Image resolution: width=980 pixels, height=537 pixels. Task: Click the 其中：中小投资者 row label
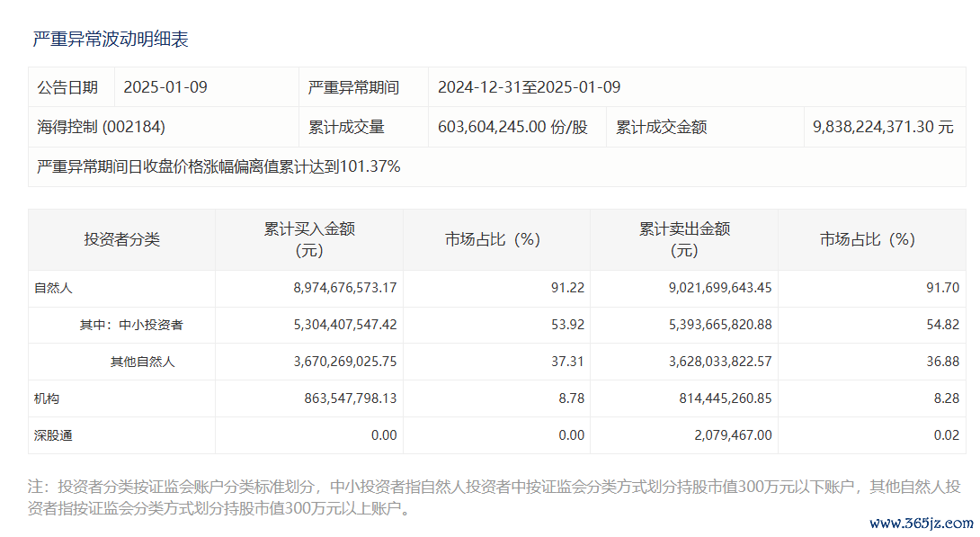tap(131, 325)
